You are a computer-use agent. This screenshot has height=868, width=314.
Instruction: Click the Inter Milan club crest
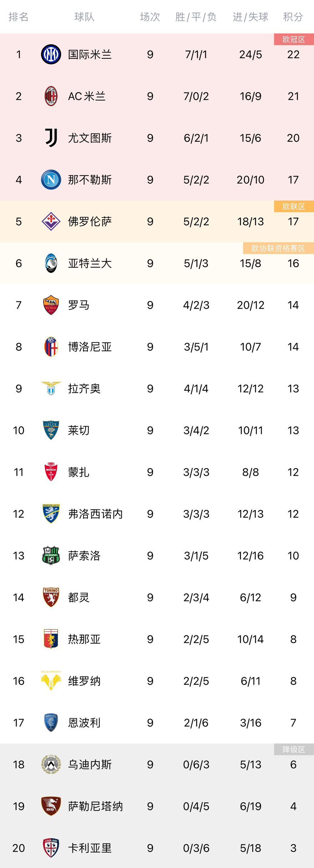(51, 55)
